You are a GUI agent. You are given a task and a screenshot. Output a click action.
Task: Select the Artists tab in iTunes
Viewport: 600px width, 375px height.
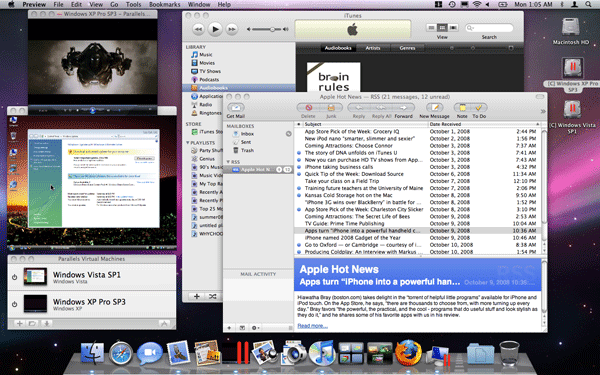tap(373, 48)
